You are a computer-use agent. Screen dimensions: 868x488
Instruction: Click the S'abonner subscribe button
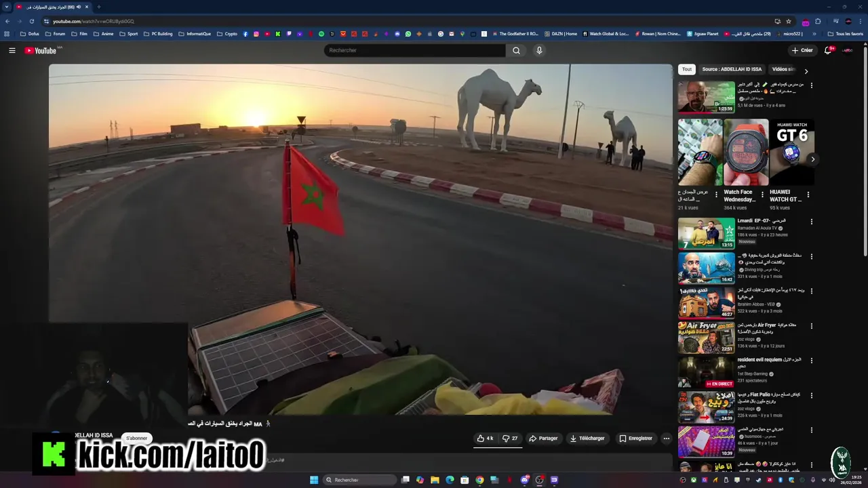click(x=136, y=438)
